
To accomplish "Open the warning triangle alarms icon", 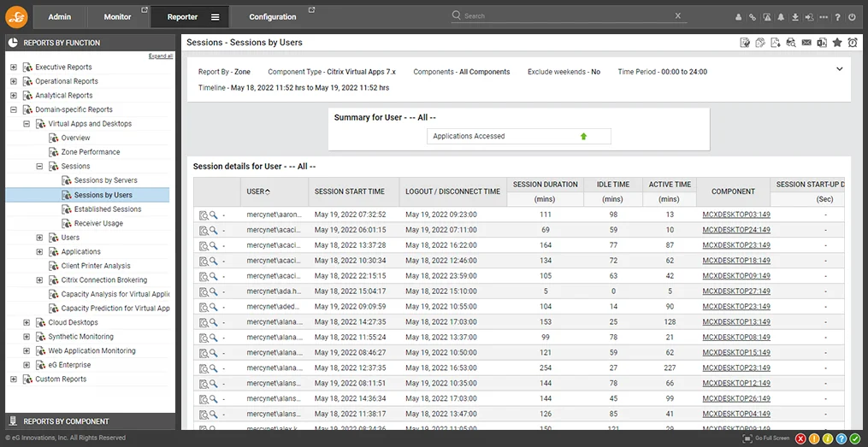I will (x=767, y=17).
